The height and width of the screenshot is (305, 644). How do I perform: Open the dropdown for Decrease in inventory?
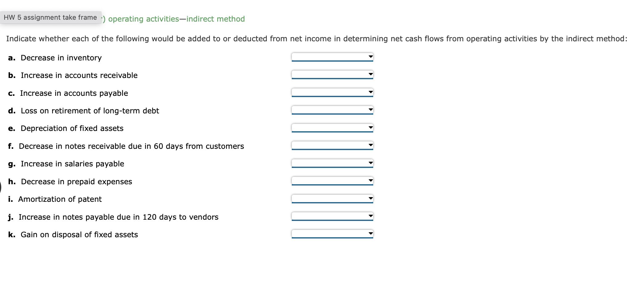tap(332, 57)
